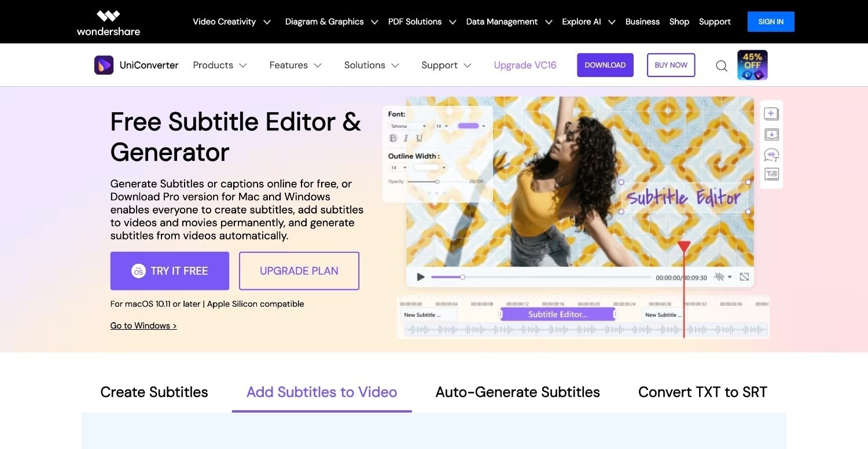Screen dimensions: 868x449
Task: Select the Add Subtitles to Video tab
Action: 322,392
